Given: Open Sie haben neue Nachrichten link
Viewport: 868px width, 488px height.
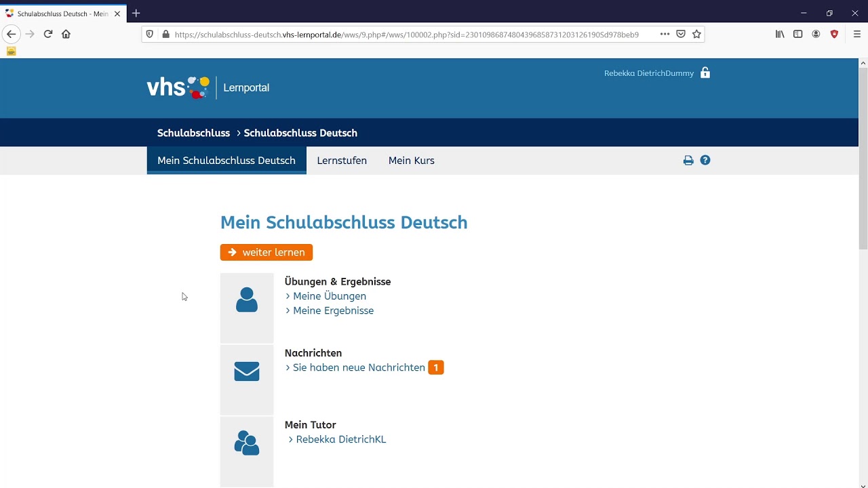Looking at the screenshot, I should 359,367.
